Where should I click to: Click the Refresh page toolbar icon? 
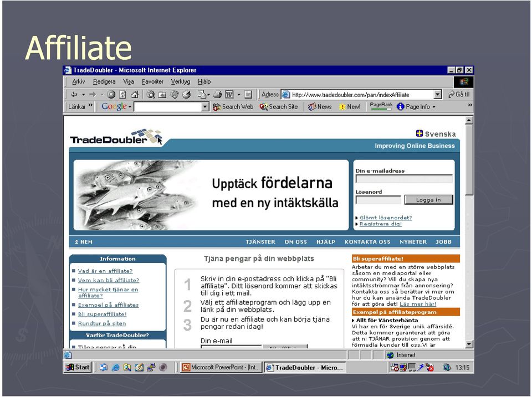click(x=123, y=95)
